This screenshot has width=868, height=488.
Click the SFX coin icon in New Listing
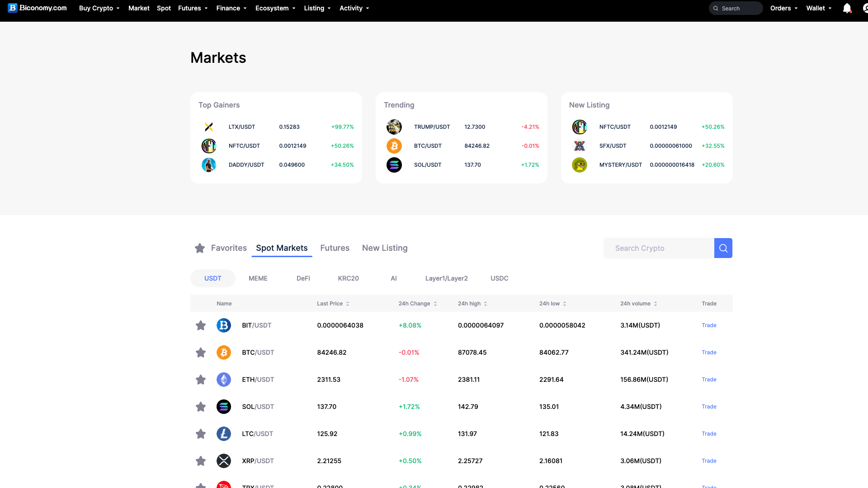pyautogui.click(x=580, y=146)
